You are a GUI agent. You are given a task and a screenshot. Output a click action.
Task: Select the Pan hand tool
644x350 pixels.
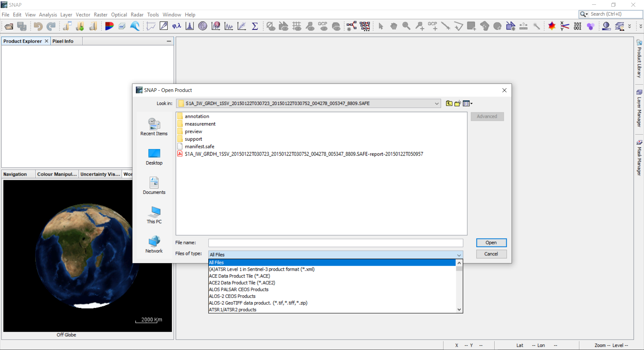point(393,26)
